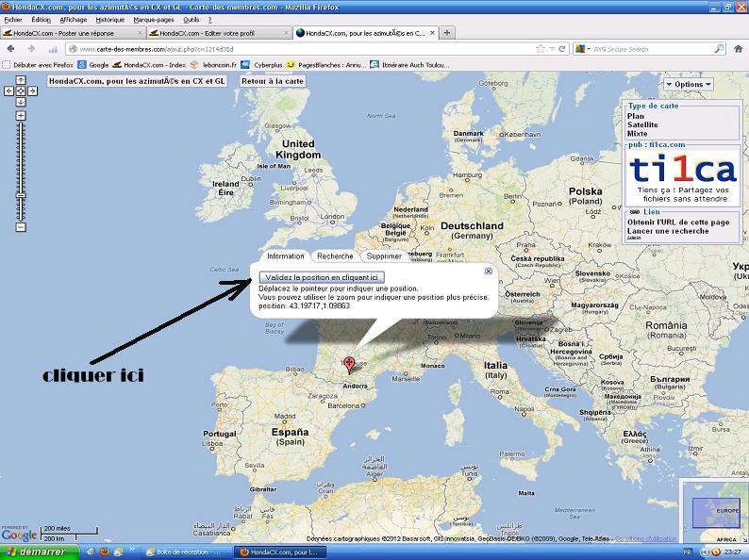Open the '?' help menu
The image size is (749, 560).
click(x=209, y=20)
